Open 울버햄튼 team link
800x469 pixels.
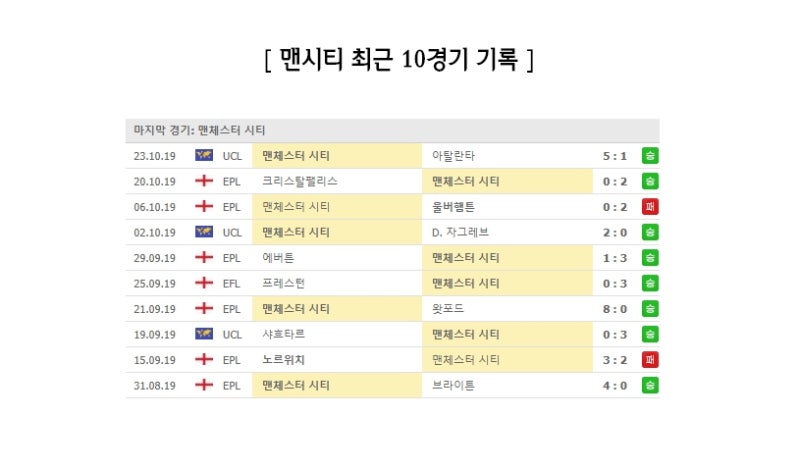click(x=453, y=207)
